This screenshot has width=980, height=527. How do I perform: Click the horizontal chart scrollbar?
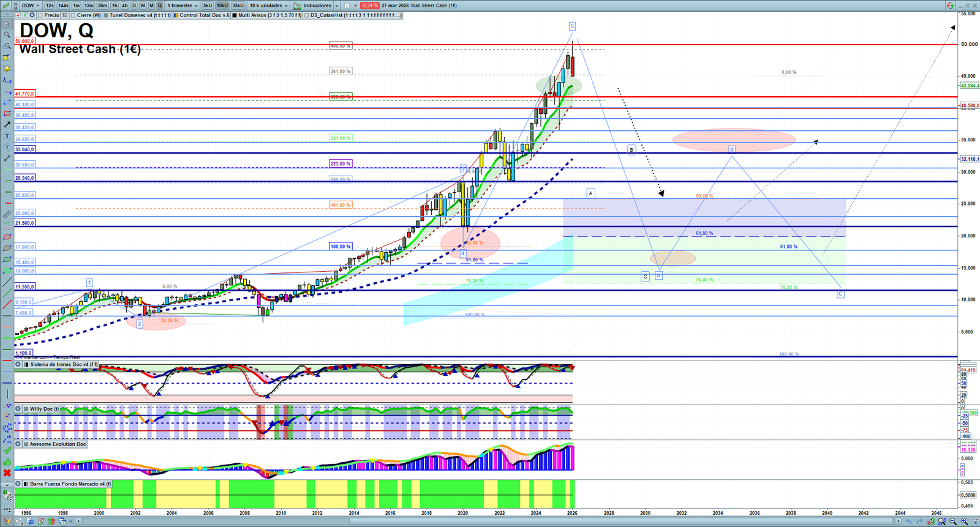point(489,521)
